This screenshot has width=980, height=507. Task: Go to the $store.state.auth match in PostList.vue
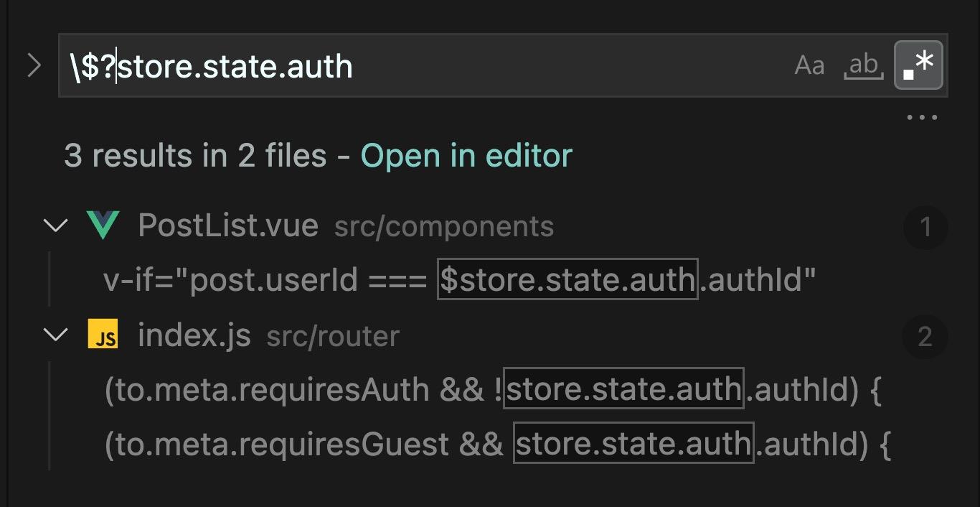[x=567, y=279]
